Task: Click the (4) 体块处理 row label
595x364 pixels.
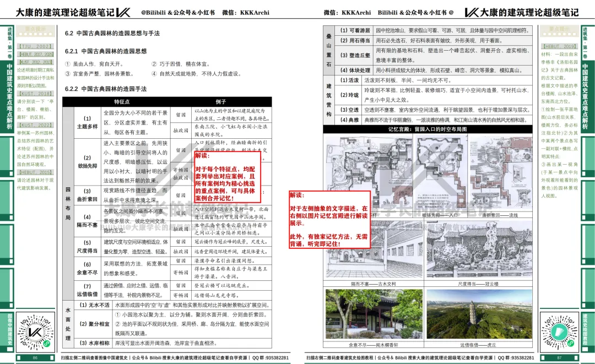Action: pyautogui.click(x=355, y=70)
